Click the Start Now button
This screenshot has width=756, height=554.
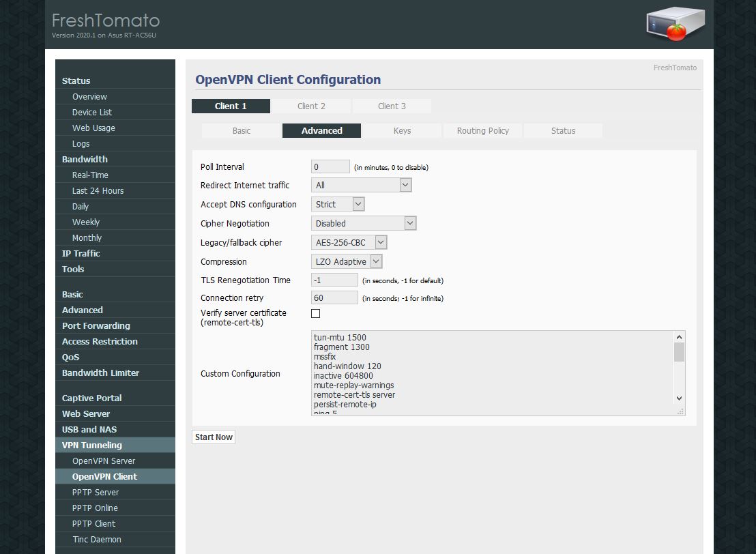(x=214, y=437)
